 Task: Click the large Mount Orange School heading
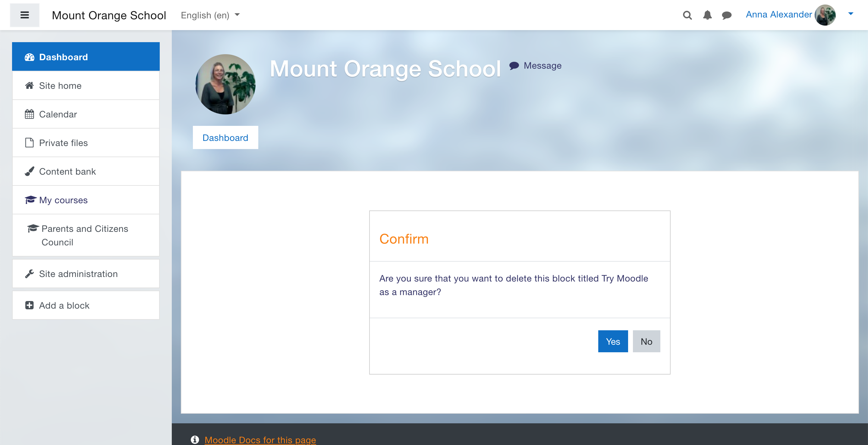(385, 69)
